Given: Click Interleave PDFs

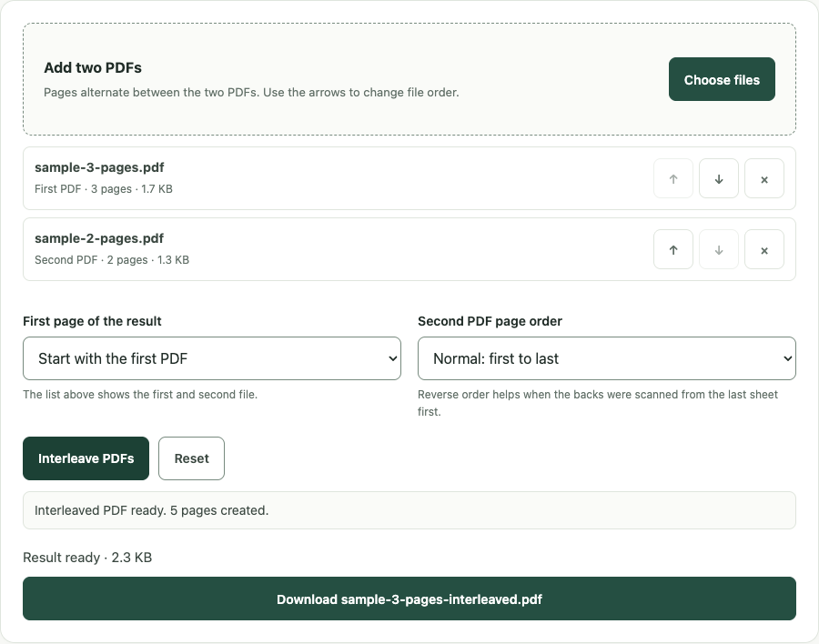Looking at the screenshot, I should point(86,458).
